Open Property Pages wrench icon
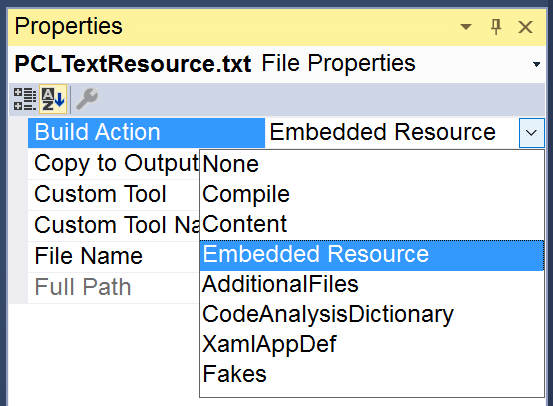 pyautogui.click(x=87, y=99)
